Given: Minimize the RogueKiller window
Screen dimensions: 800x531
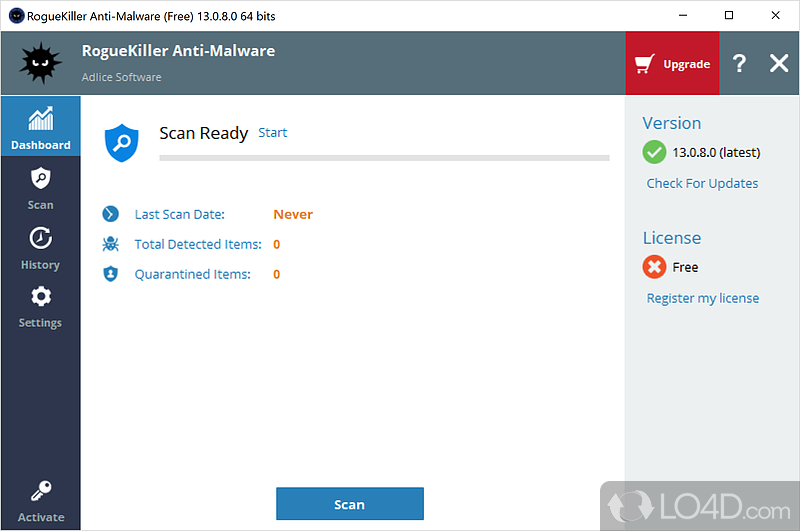Looking at the screenshot, I should [683, 15].
